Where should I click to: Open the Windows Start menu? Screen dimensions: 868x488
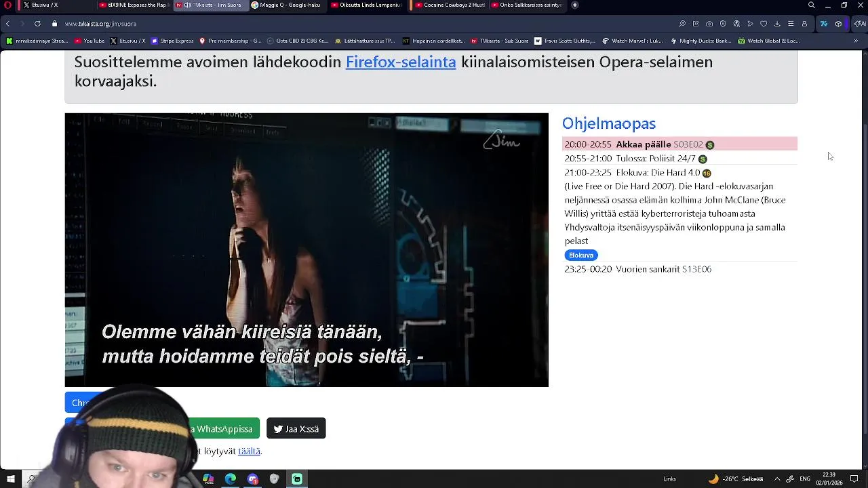(x=10, y=479)
